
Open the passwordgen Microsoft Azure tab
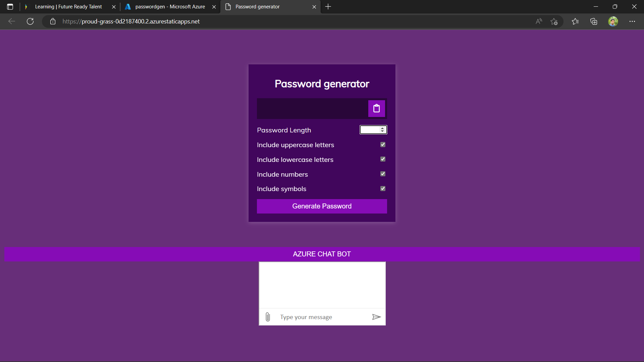(168, 6)
